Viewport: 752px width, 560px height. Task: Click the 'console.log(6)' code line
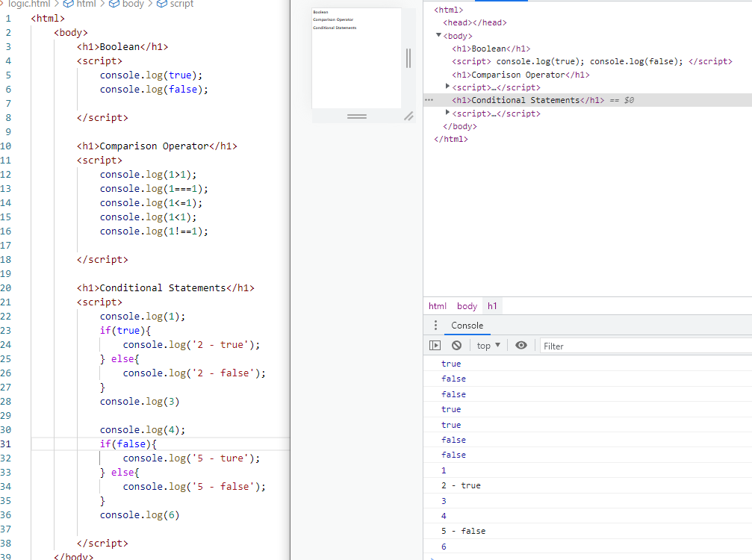[x=140, y=515]
